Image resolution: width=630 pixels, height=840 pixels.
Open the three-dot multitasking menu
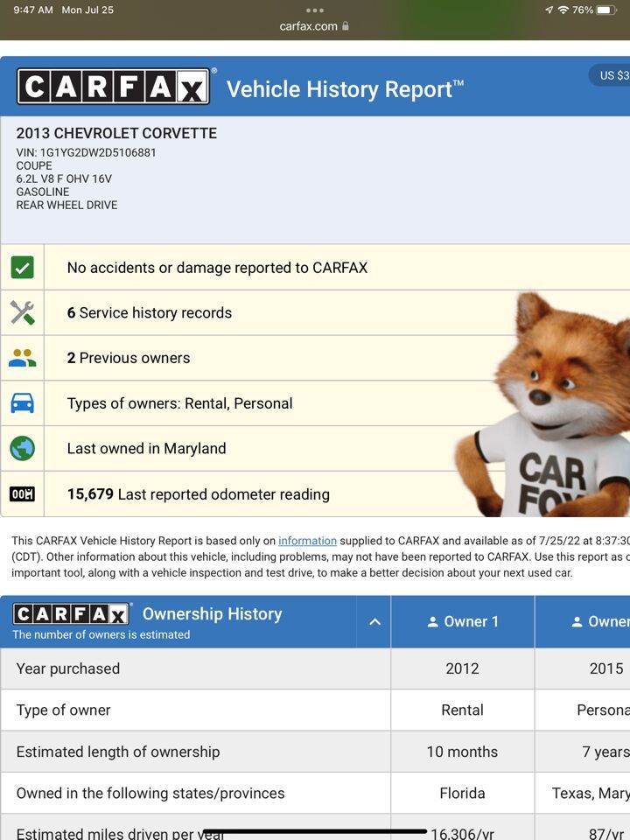(315, 10)
